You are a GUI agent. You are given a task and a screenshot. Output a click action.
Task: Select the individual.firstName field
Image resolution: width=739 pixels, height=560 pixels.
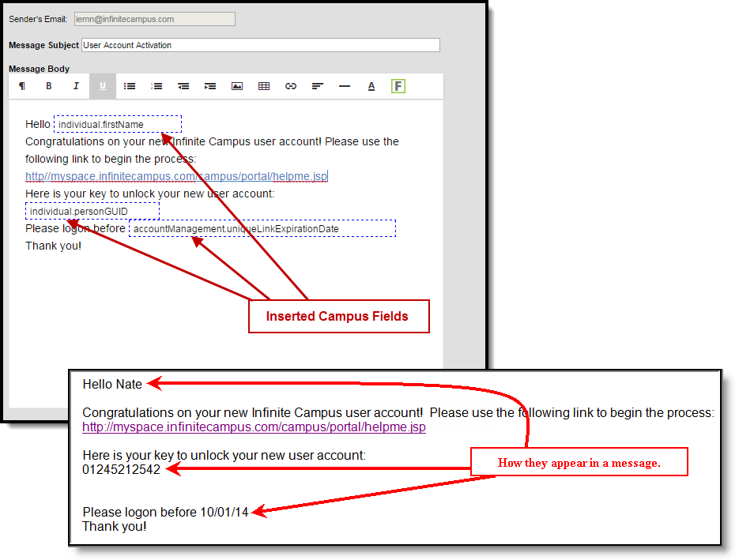[x=118, y=125]
